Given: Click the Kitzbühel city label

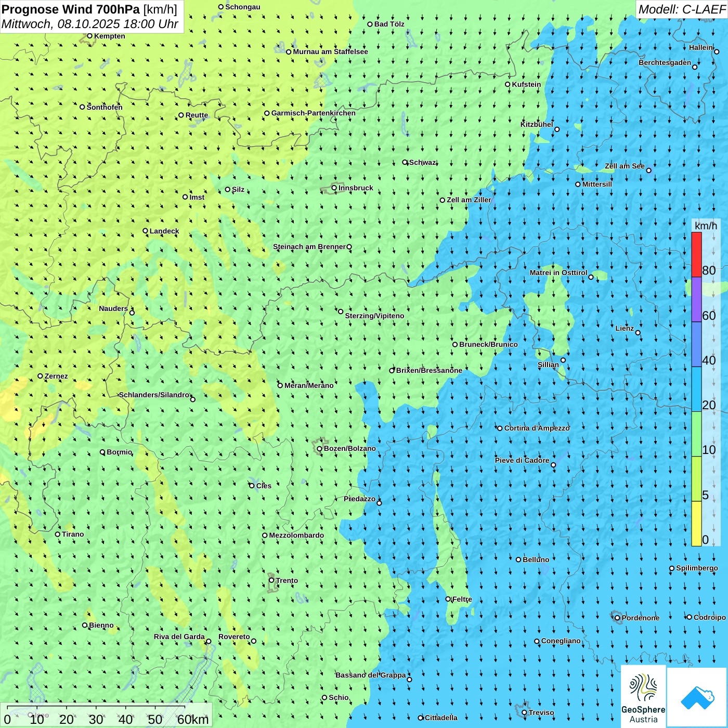Looking at the screenshot, I should 537,124.
